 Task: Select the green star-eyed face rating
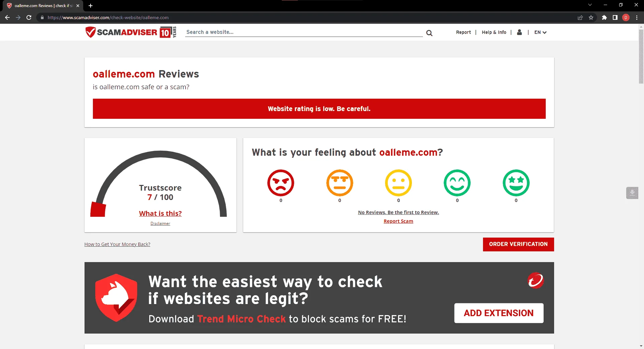(x=516, y=183)
